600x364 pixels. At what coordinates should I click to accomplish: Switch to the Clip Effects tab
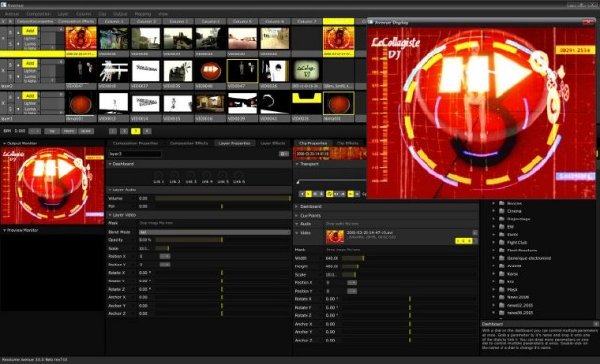[x=347, y=143]
